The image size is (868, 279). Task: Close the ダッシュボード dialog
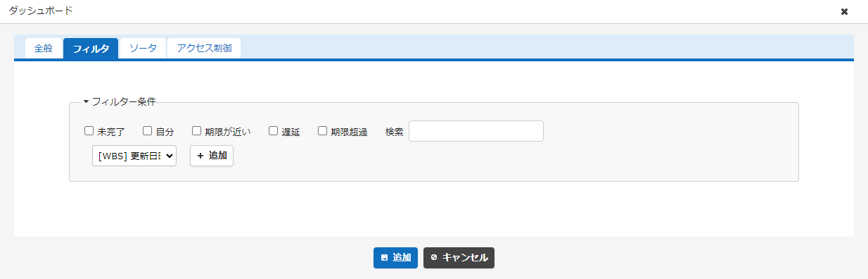(x=844, y=12)
